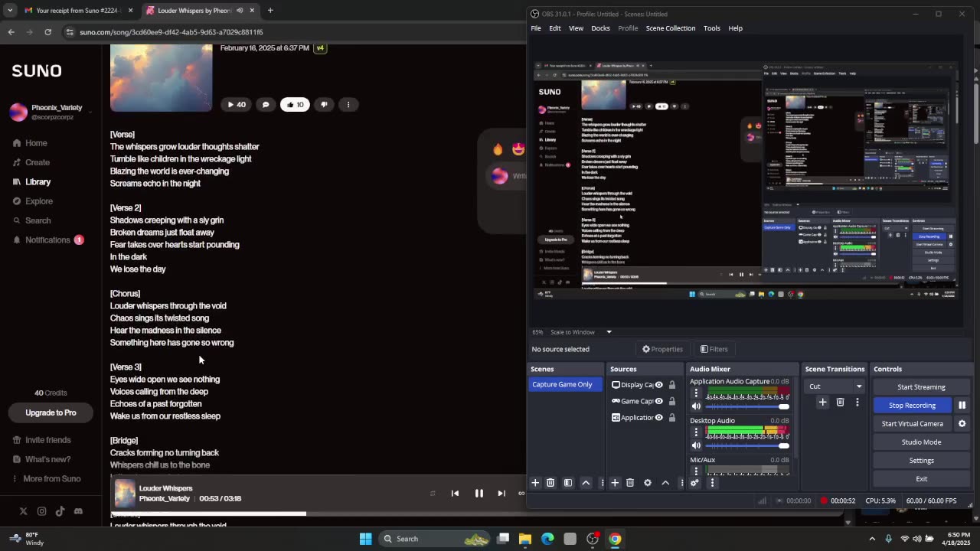Open the OBS Edit menu

point(555,28)
